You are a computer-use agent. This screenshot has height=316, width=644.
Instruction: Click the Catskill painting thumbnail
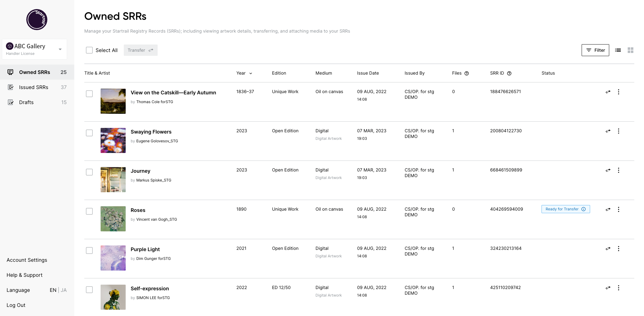113,101
